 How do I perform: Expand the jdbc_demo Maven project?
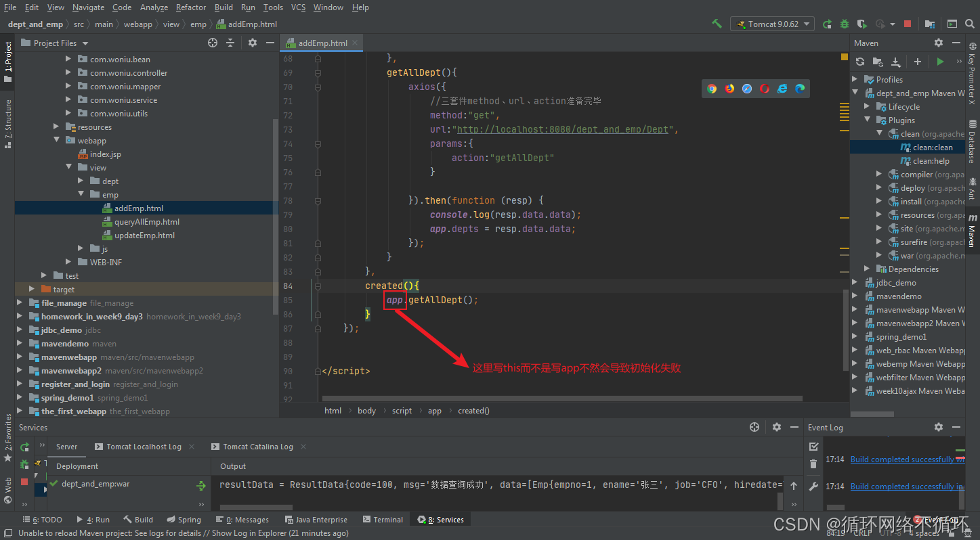(855, 282)
